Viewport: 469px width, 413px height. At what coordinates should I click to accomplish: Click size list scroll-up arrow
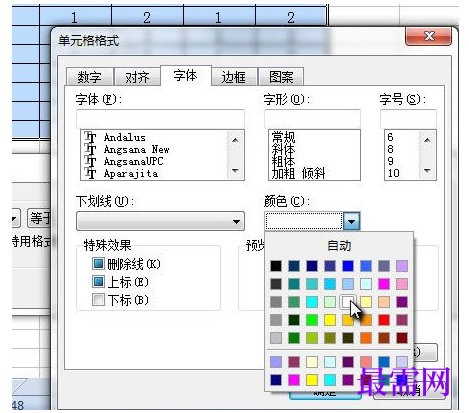pyautogui.click(x=427, y=140)
